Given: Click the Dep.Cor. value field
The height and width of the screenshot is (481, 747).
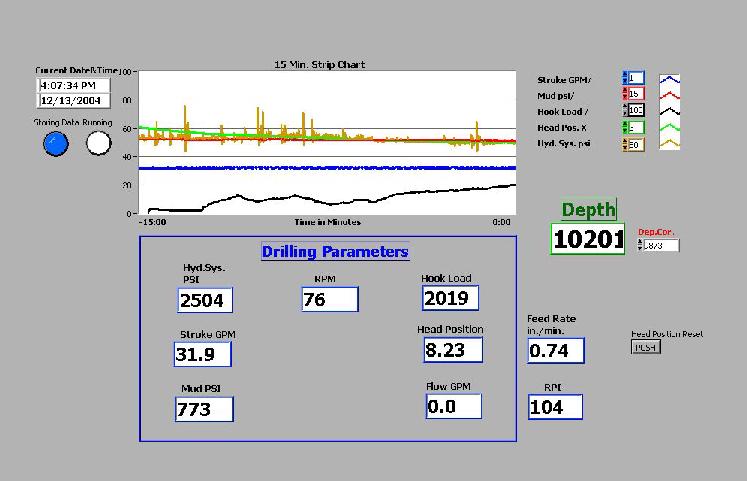Looking at the screenshot, I should tap(661, 245).
